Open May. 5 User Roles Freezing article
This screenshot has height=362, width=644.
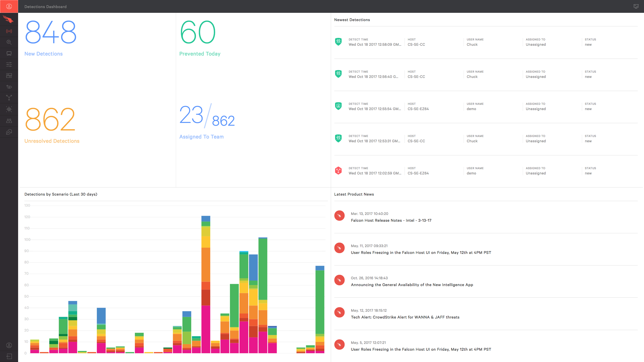pyautogui.click(x=421, y=349)
